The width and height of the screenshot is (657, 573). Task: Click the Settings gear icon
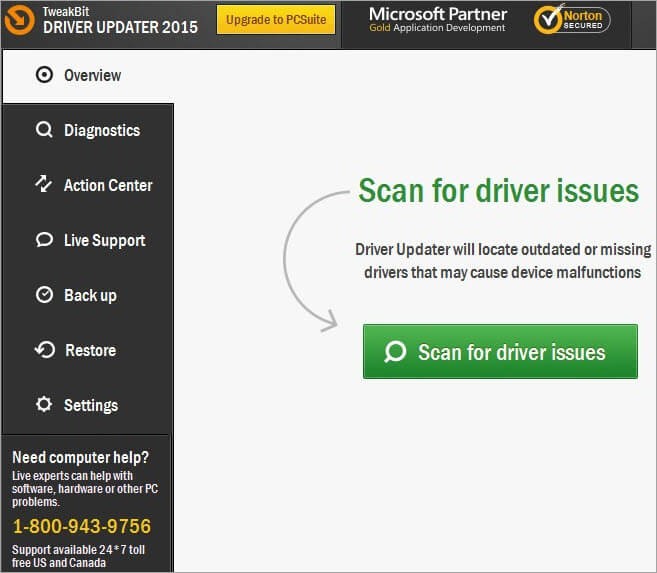pos(44,404)
